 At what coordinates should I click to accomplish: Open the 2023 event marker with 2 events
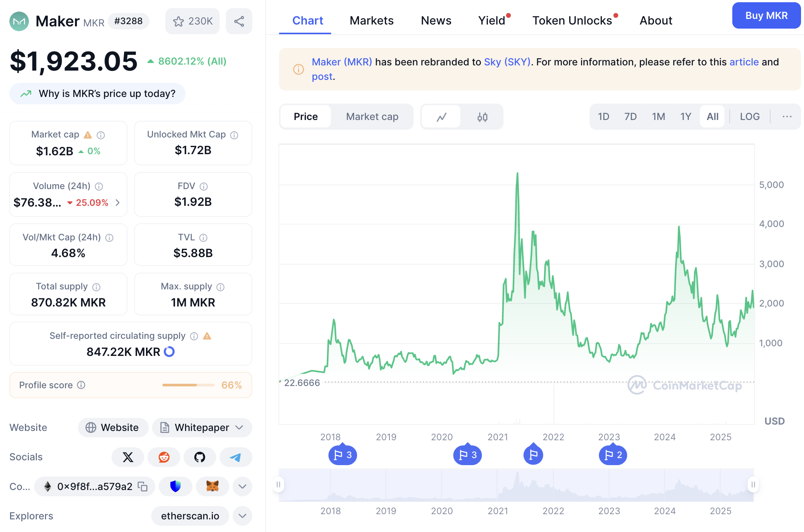pos(613,454)
